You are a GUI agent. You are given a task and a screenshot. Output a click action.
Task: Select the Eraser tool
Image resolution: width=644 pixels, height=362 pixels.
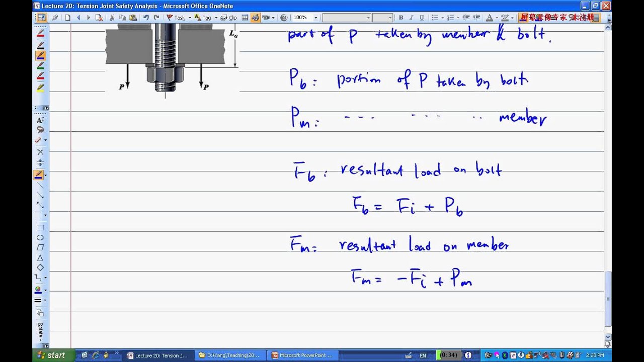[39, 140]
